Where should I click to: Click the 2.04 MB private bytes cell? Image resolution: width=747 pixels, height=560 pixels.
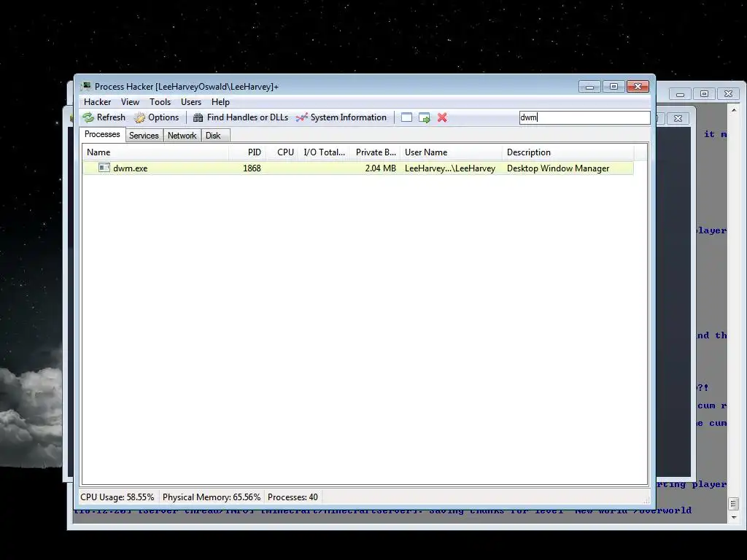(380, 168)
